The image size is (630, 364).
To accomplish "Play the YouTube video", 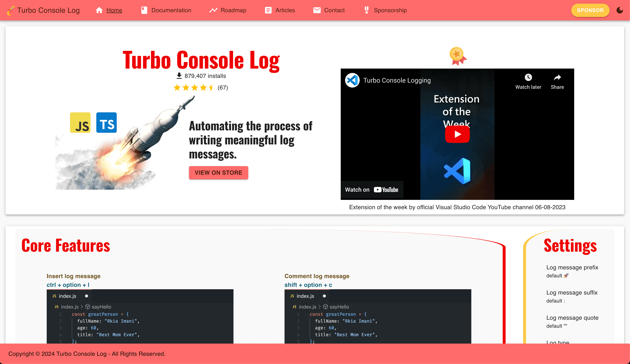I will pos(457,134).
